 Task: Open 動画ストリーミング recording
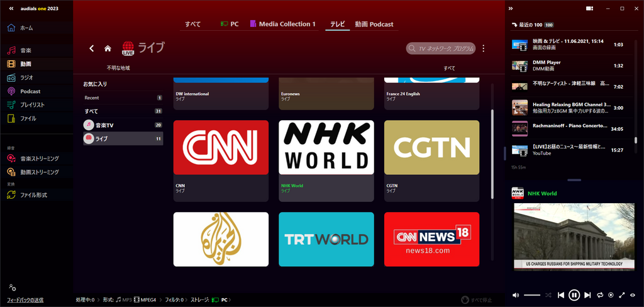tap(33, 172)
